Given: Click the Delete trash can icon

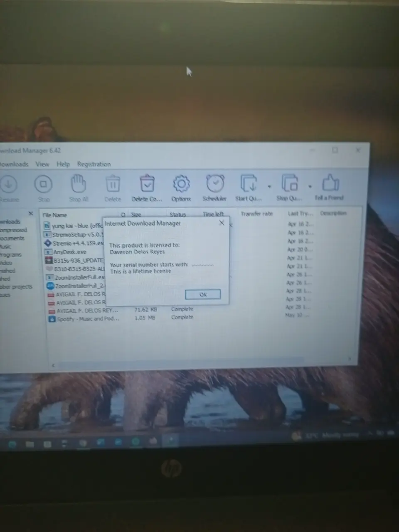Looking at the screenshot, I should 113,184.
